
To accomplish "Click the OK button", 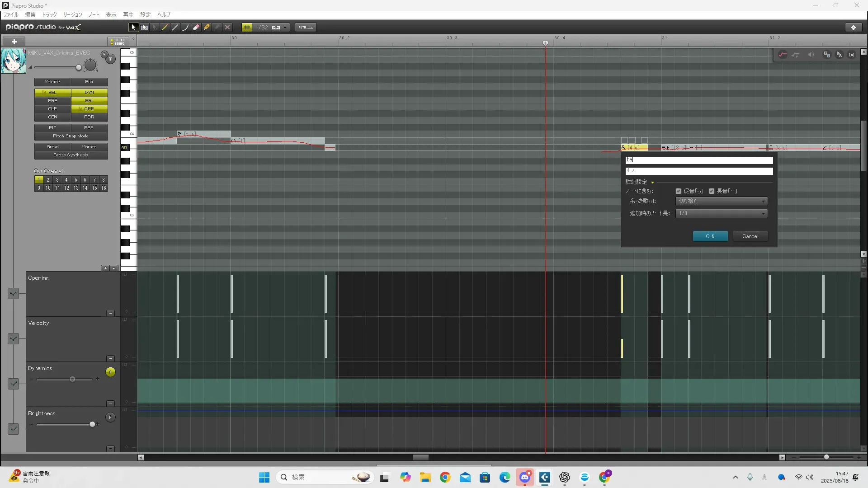I will coord(710,236).
